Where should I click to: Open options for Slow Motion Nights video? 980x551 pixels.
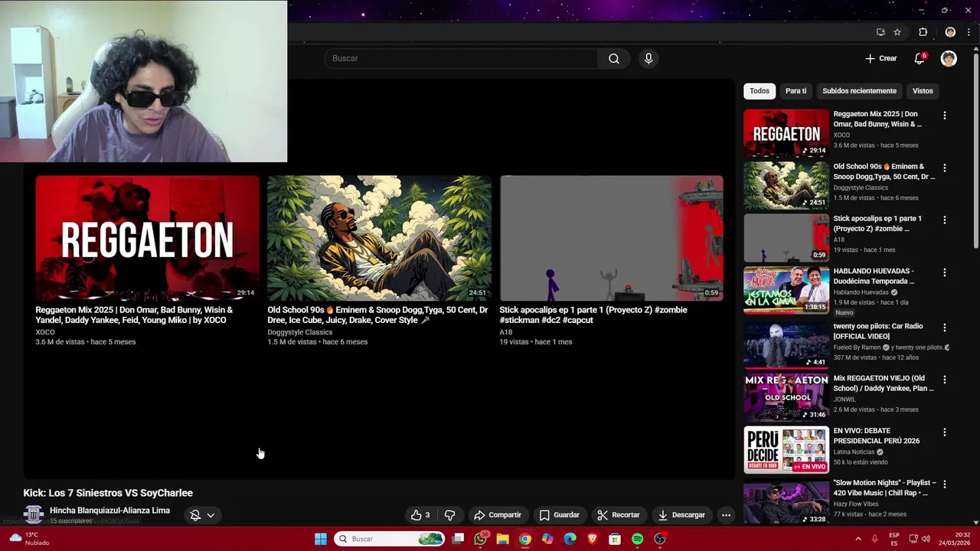(x=944, y=484)
